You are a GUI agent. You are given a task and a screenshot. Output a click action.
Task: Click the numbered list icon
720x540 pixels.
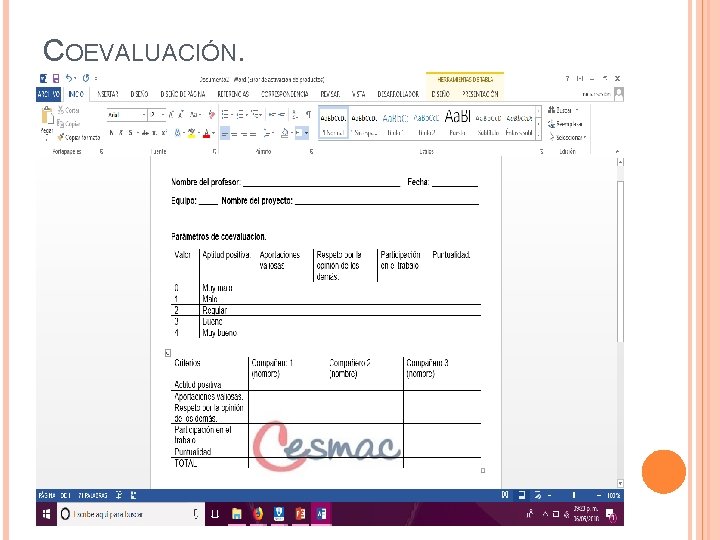coord(242,114)
